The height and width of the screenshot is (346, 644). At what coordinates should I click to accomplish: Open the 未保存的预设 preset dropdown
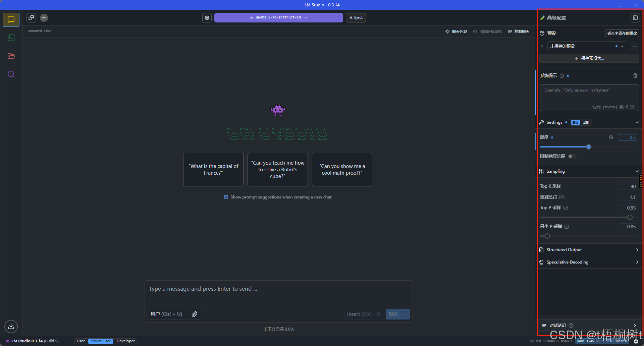pos(587,46)
